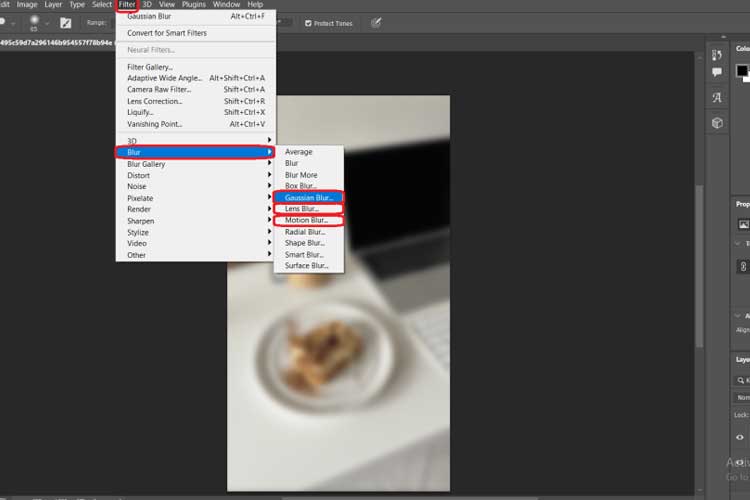Expand the Distort submenu
This screenshot has height=500, width=750.
(196, 176)
